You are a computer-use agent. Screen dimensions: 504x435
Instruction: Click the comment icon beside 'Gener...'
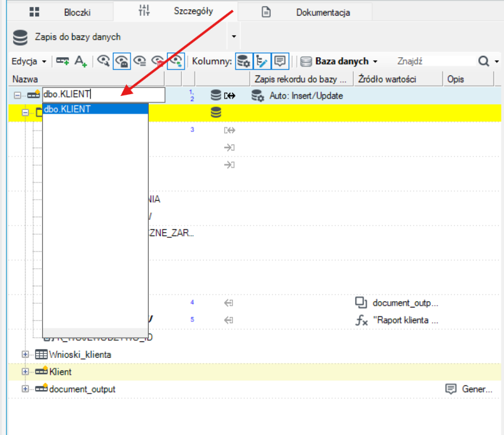point(451,389)
